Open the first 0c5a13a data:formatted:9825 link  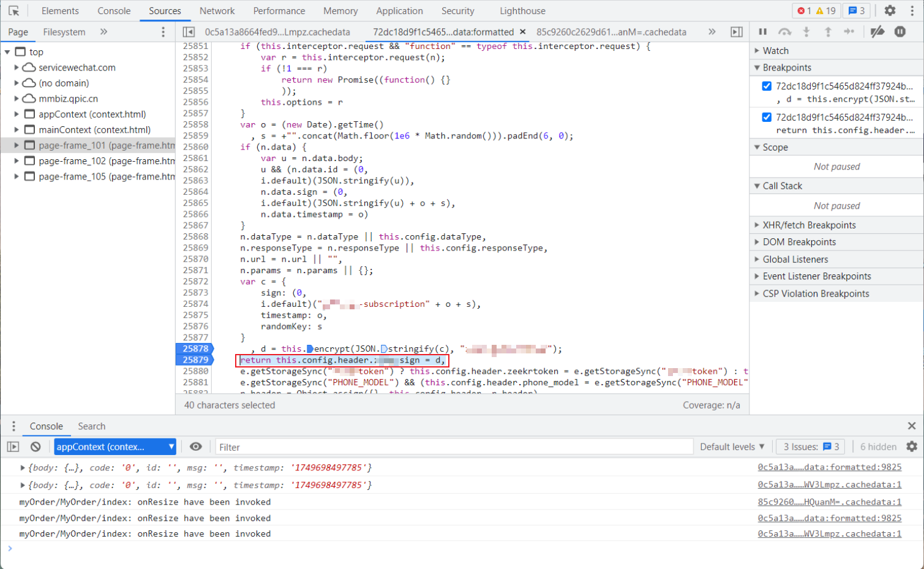coord(830,467)
